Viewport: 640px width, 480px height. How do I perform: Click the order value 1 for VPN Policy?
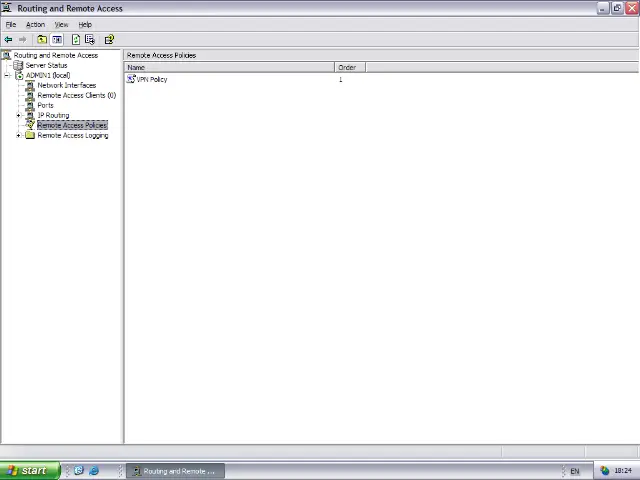[340, 80]
